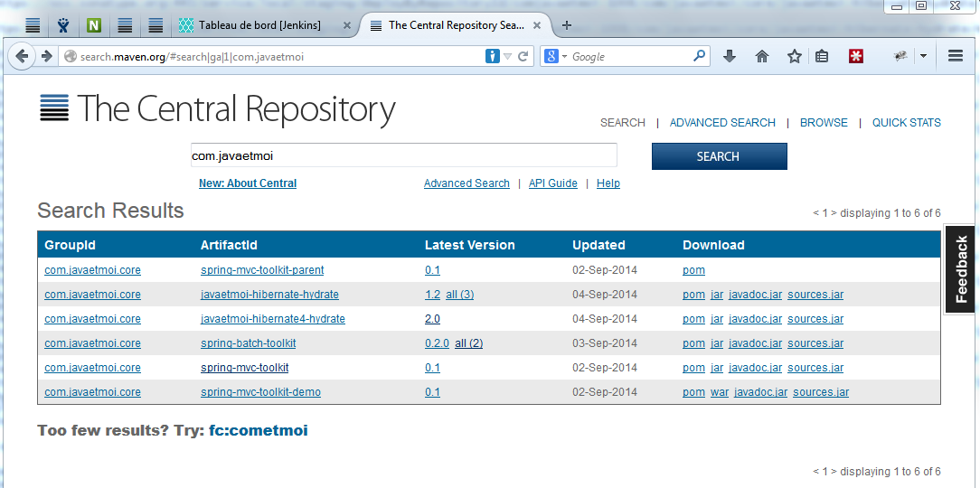Screen dimensions: 980x488
Task: Click date 03-Sep-2014 in spring-batch-toolkit row
Action: pyautogui.click(x=605, y=343)
